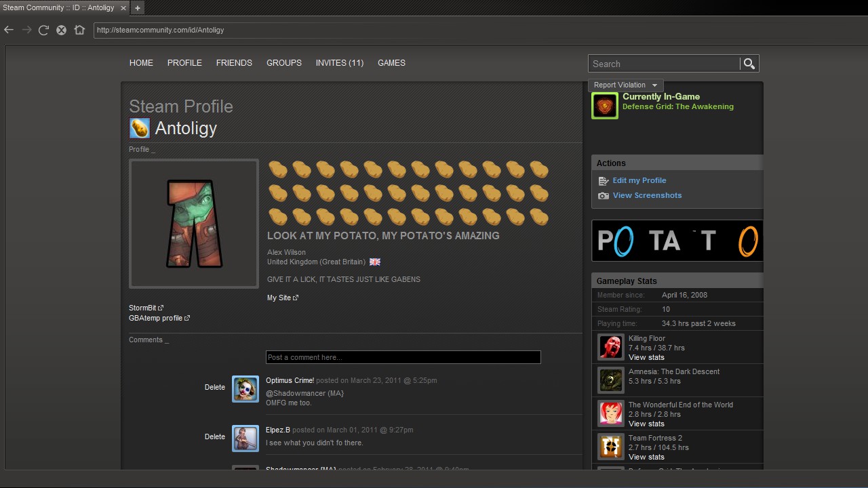View stats for Team Fortress 2
868x488 pixels.
(646, 457)
